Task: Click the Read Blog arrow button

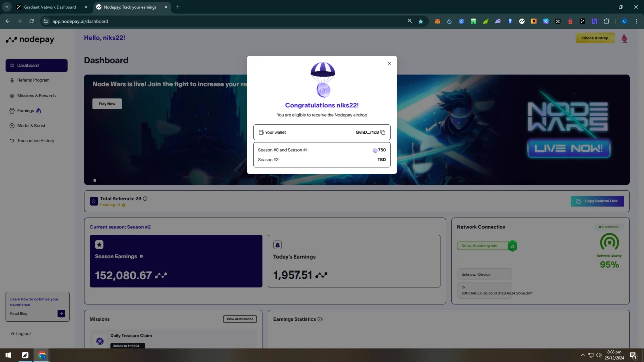Action: (61, 314)
